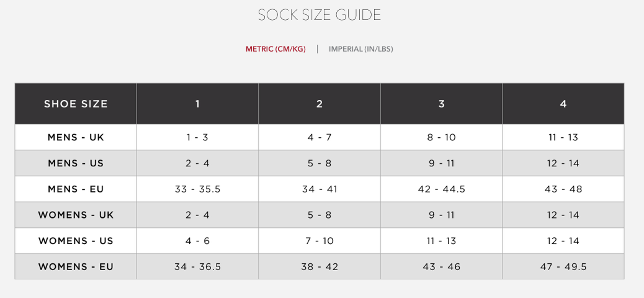
Task: Click the Mens - US row label
Action: [x=76, y=163]
